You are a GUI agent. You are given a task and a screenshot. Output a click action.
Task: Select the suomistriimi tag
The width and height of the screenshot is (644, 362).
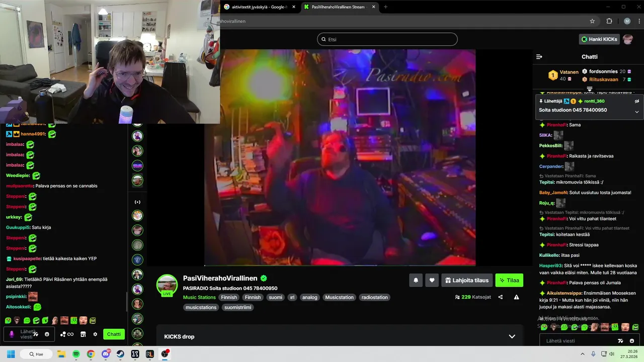[238, 307]
